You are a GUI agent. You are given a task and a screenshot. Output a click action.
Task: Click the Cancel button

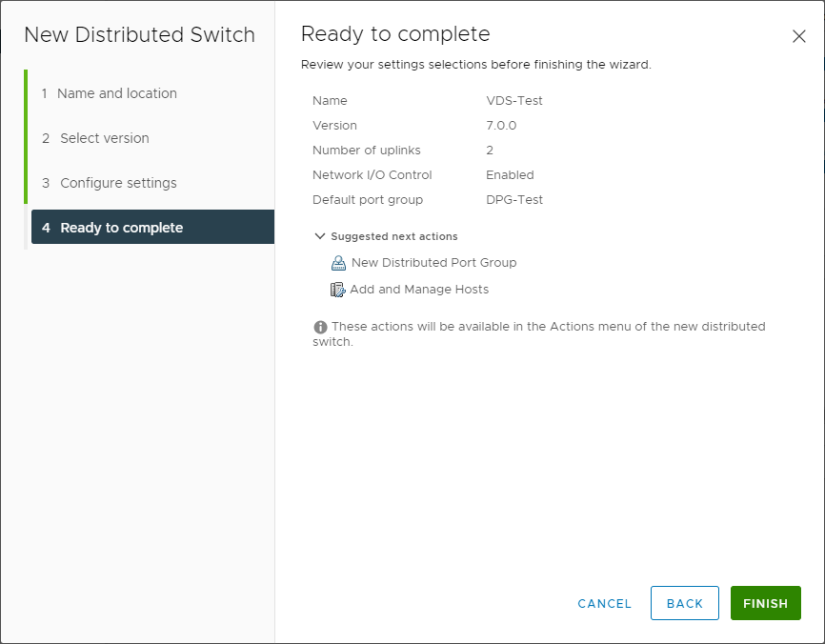coord(605,603)
